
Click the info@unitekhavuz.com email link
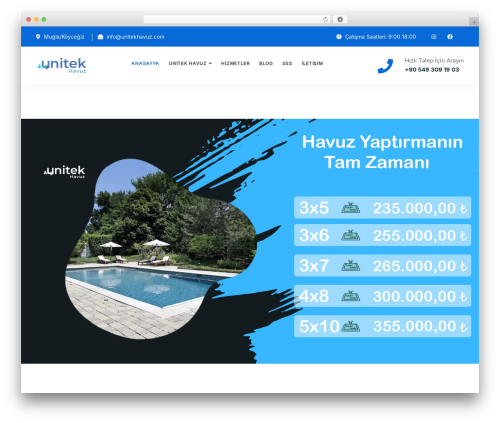135,37
